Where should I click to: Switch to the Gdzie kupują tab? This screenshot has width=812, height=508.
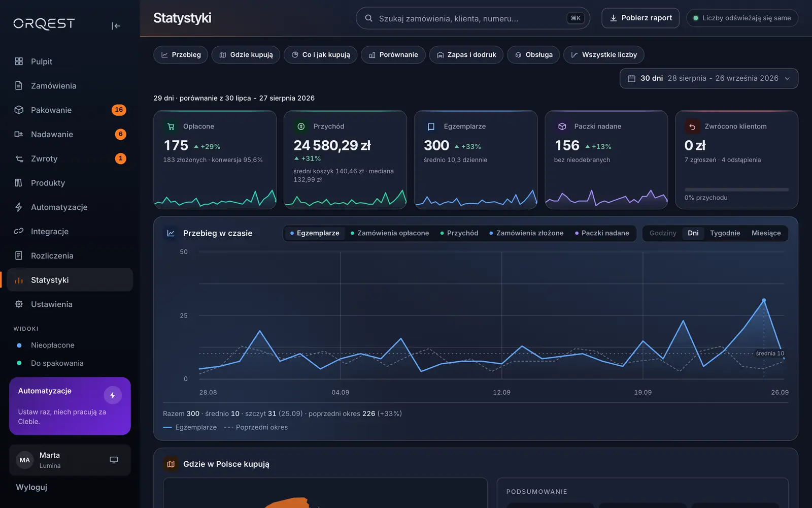(x=246, y=55)
